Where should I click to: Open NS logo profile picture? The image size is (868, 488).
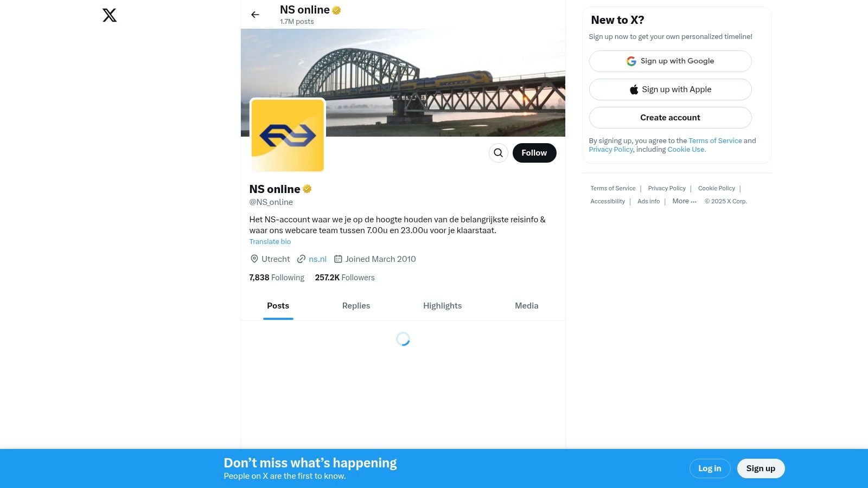pos(288,135)
